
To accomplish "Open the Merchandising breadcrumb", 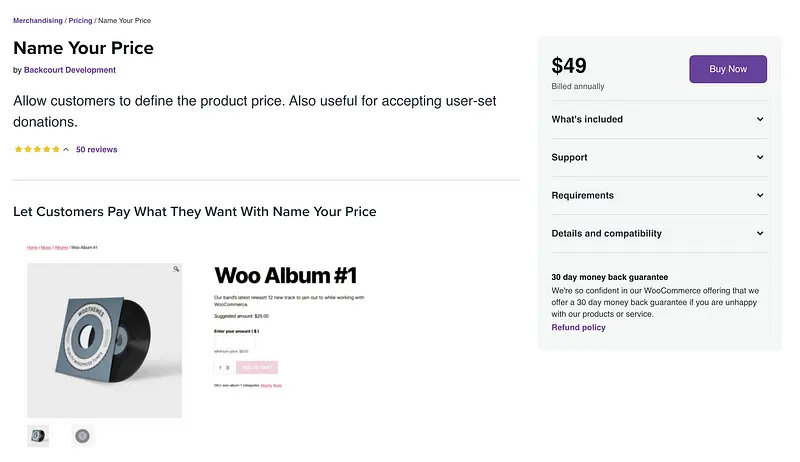I will pos(37,20).
